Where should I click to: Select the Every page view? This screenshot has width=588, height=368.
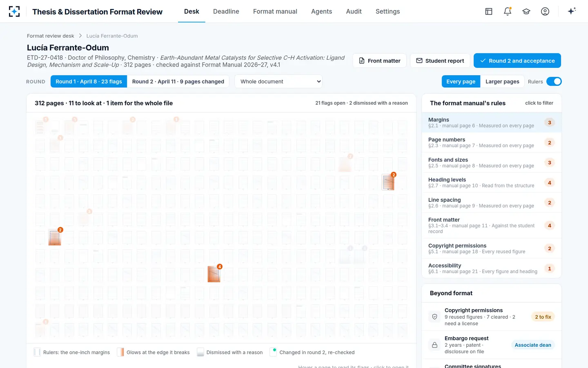[461, 81]
